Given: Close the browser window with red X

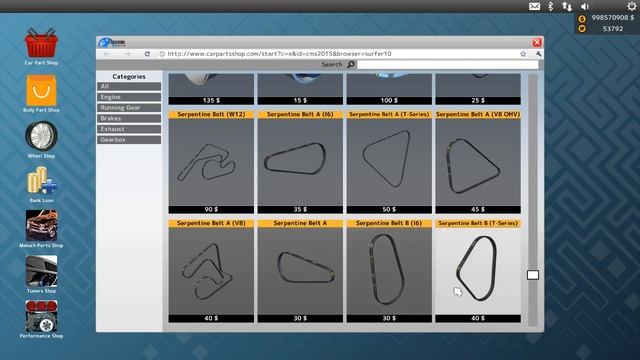Looking at the screenshot, I should click(537, 42).
